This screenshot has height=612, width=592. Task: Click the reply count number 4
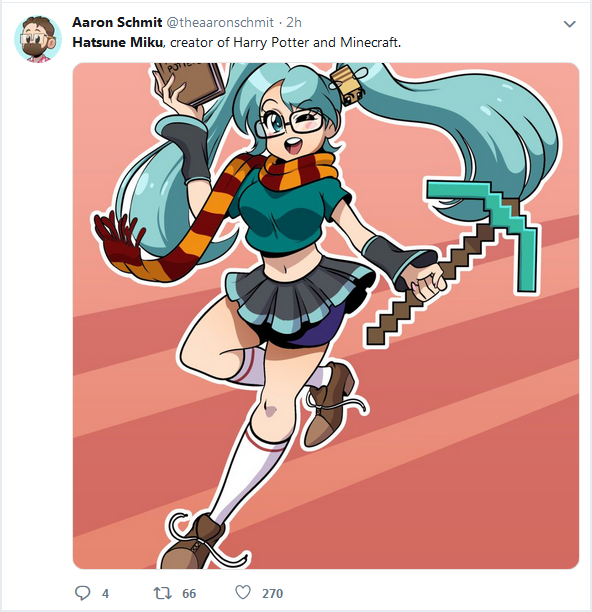105,594
